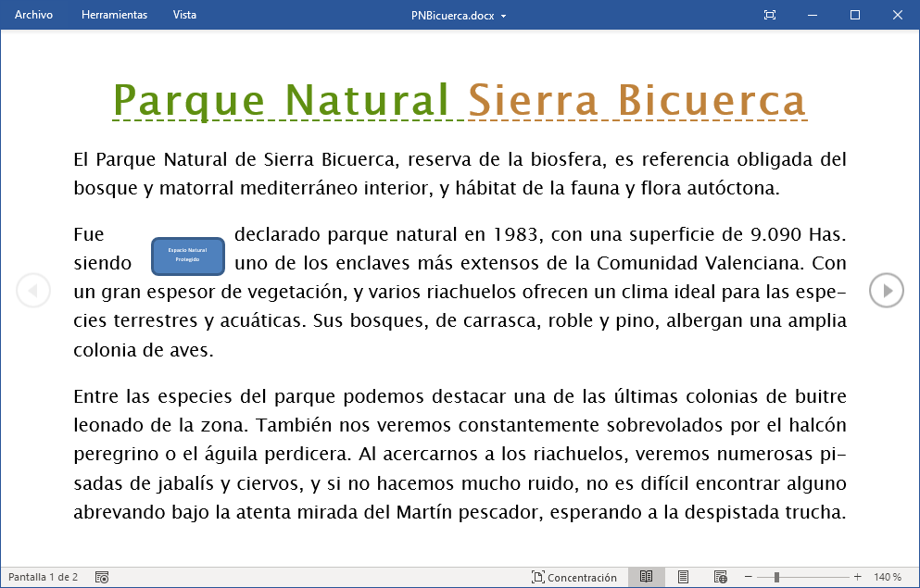The height and width of the screenshot is (588, 920).
Task: Open the Archivo menu
Action: coord(33,15)
